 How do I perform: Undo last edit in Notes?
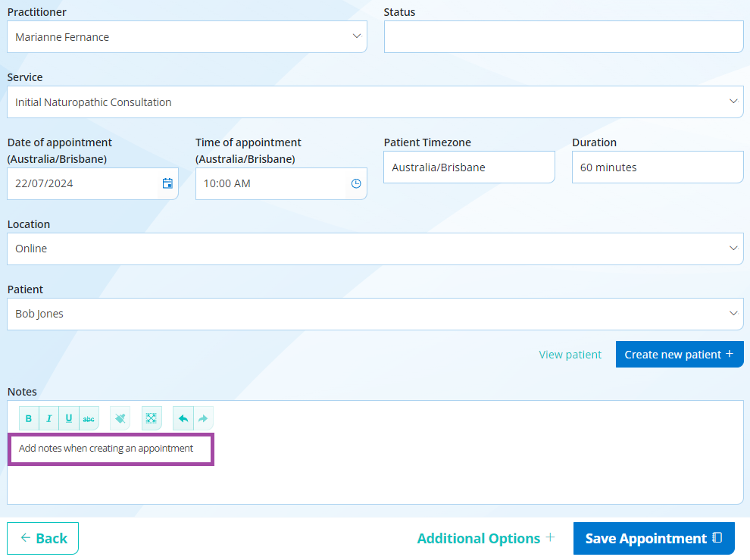pyautogui.click(x=183, y=419)
